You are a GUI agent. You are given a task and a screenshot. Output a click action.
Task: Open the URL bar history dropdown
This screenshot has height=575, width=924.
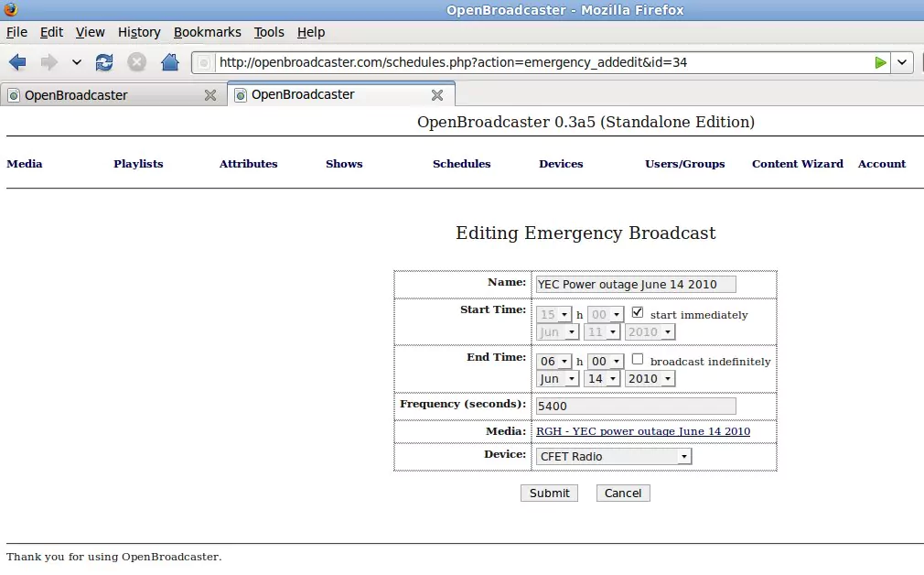click(902, 62)
